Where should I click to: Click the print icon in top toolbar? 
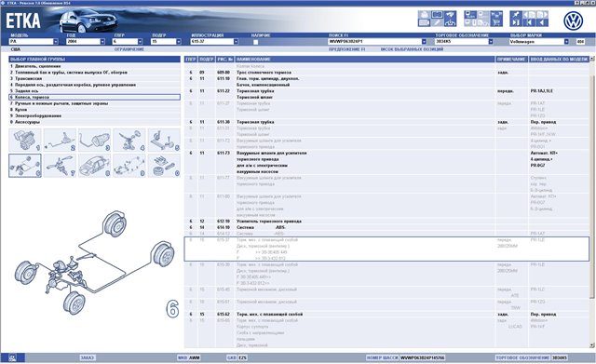(x=425, y=15)
